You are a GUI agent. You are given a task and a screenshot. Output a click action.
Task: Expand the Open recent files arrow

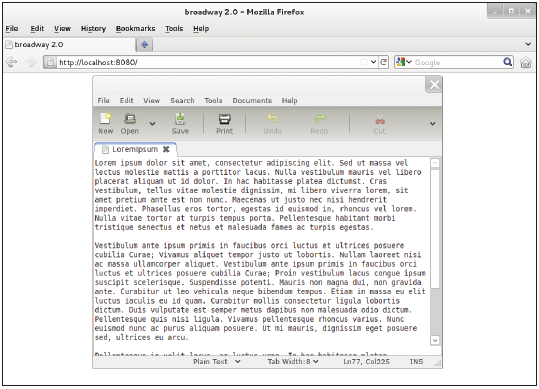click(x=152, y=124)
